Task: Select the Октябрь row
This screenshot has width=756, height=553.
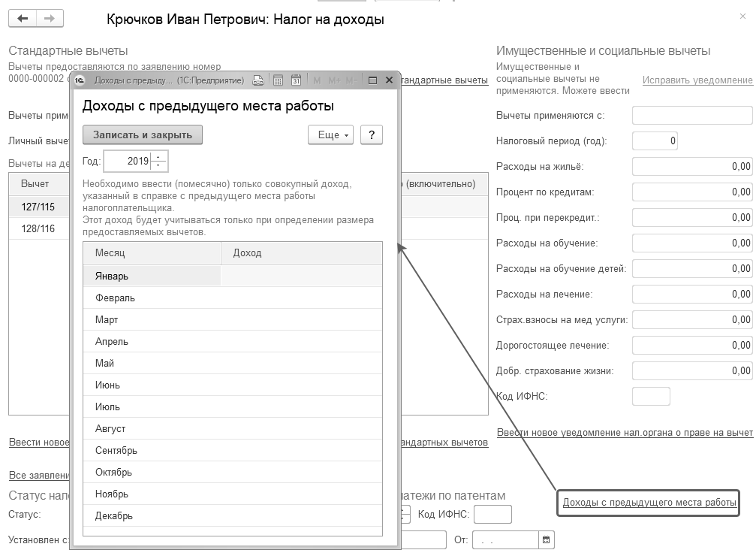Action: [x=233, y=472]
